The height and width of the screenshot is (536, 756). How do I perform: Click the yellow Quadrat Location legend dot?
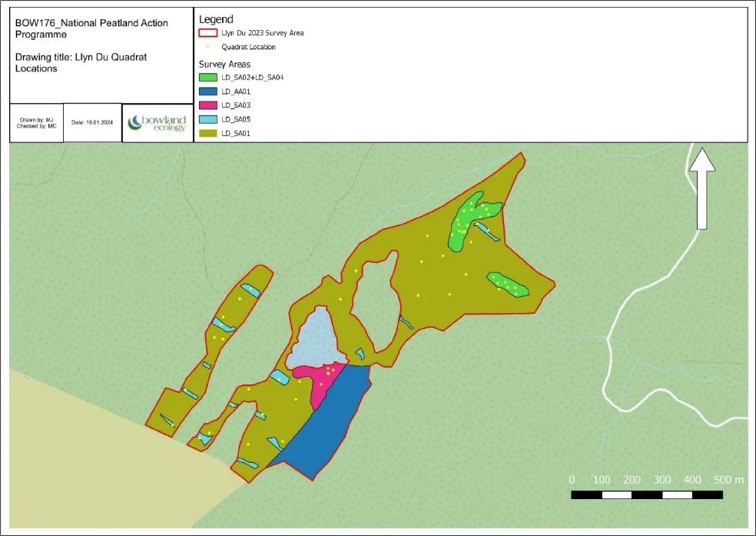click(209, 47)
